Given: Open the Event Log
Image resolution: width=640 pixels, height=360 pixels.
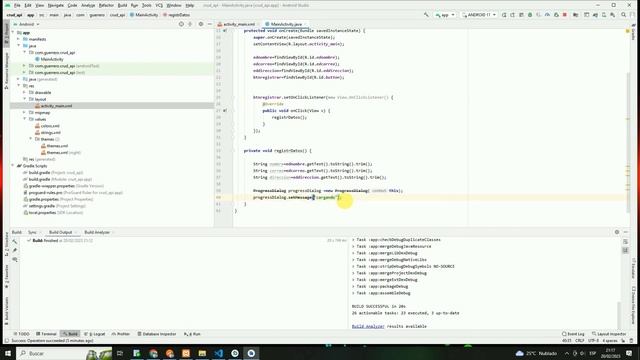Looking at the screenshot, I should point(573,334).
